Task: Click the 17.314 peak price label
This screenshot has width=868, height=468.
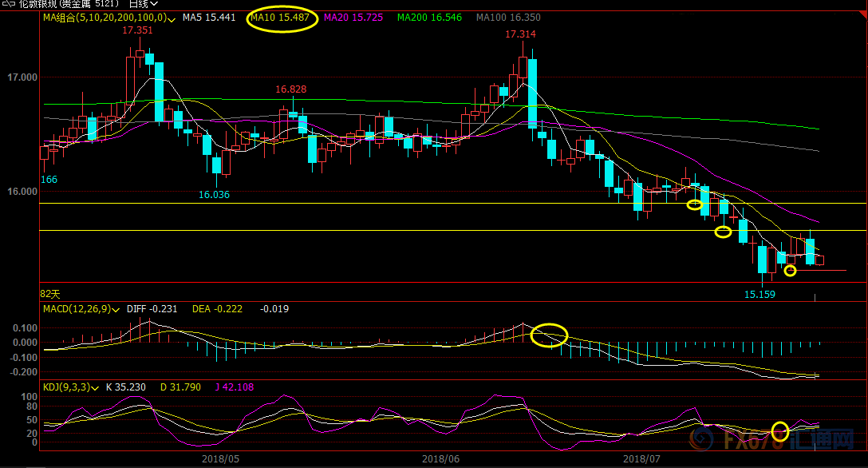Action: [x=520, y=34]
